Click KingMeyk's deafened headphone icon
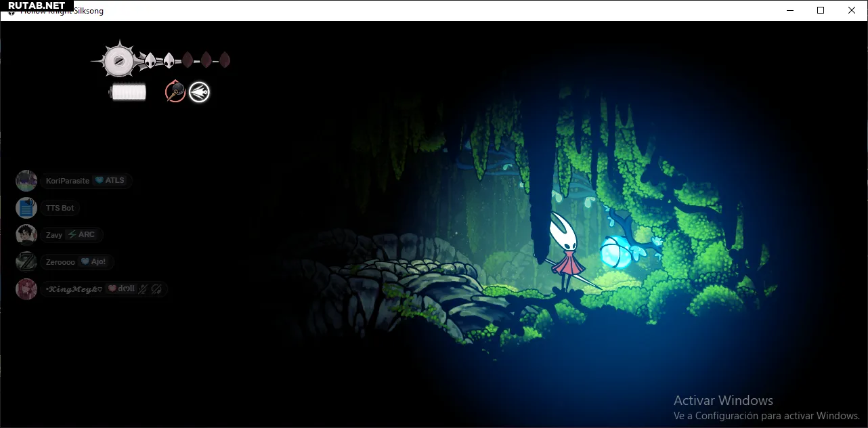 [x=156, y=289]
